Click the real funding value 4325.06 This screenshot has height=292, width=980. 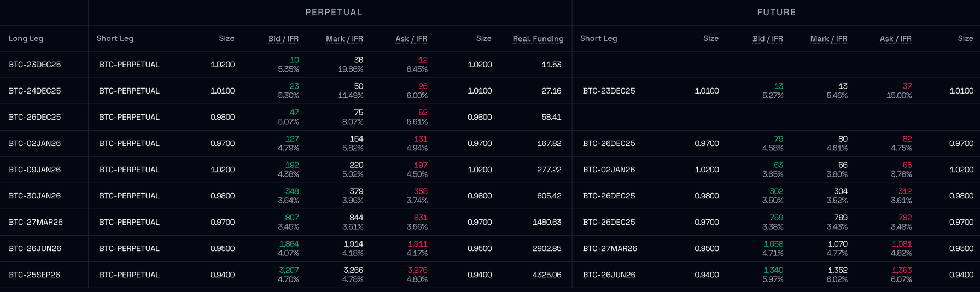pyautogui.click(x=547, y=275)
